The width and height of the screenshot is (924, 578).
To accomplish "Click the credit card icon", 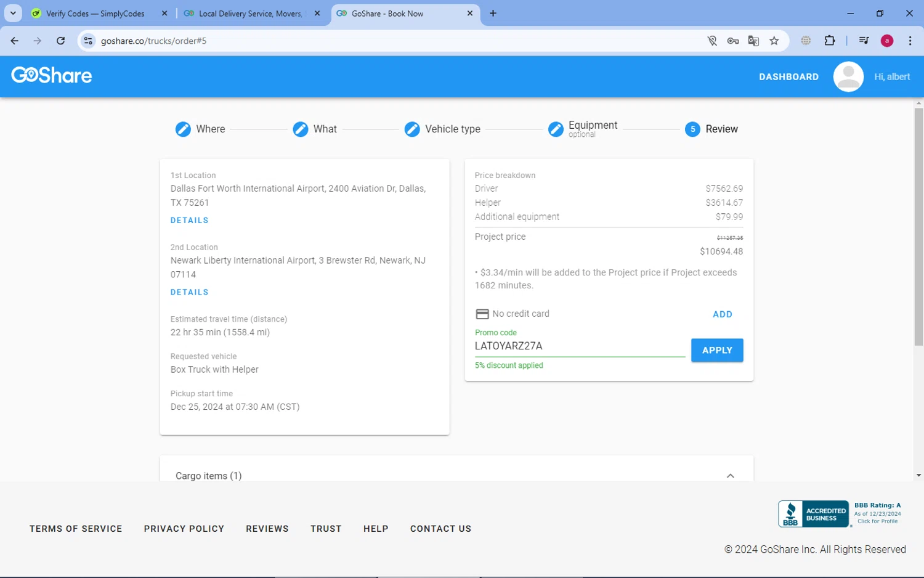I will pos(482,314).
